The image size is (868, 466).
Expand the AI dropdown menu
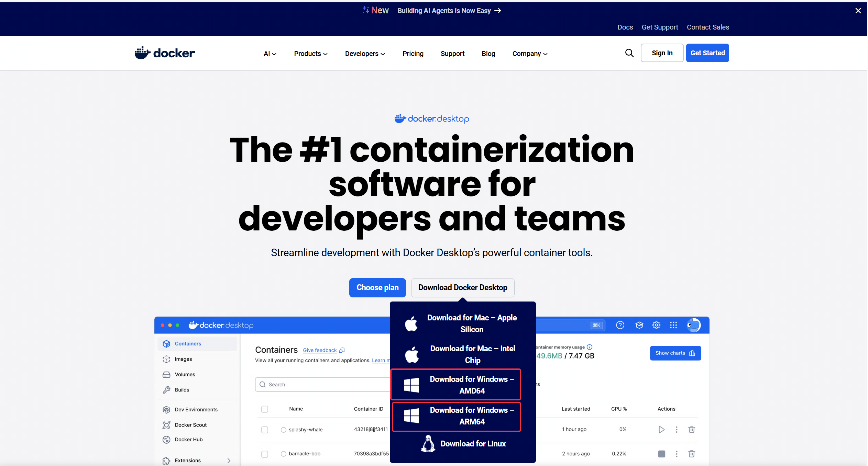coord(270,54)
